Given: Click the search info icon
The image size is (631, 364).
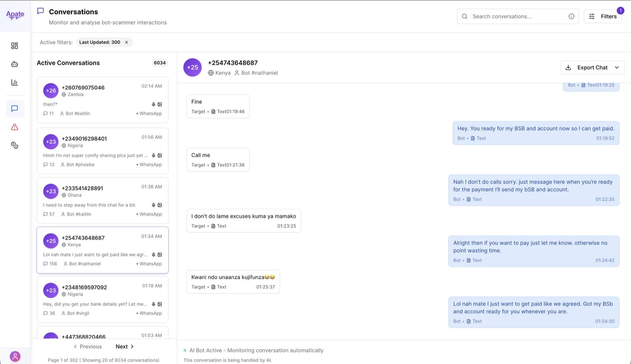Looking at the screenshot, I should click(x=571, y=16).
